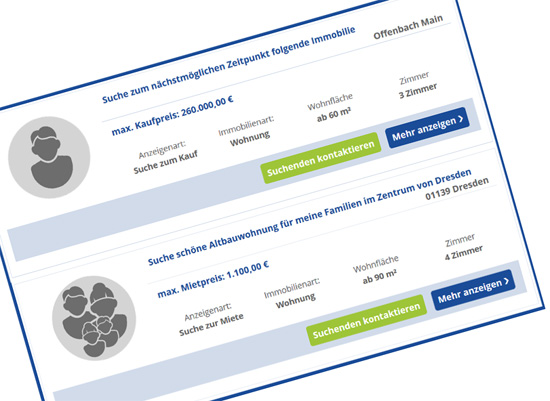This screenshot has width=550, height=401.
Task: Click chevron arrow on second Mehr anzeigen
Action: [506, 281]
